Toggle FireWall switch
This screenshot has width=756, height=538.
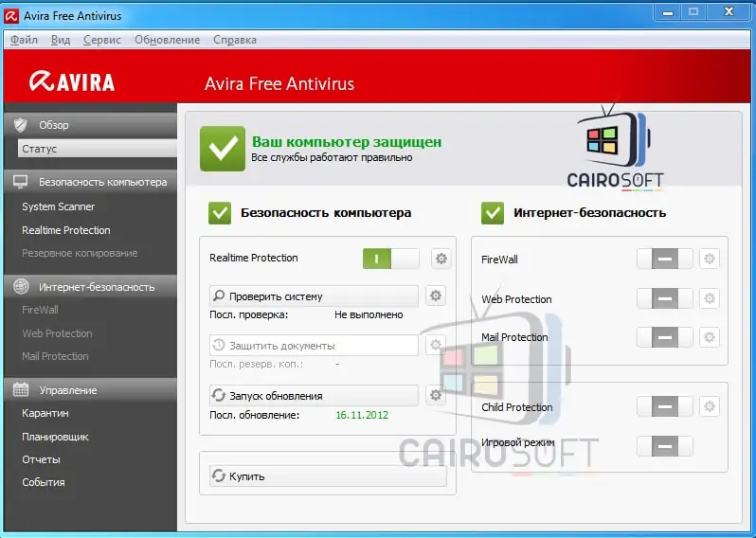tap(664, 259)
